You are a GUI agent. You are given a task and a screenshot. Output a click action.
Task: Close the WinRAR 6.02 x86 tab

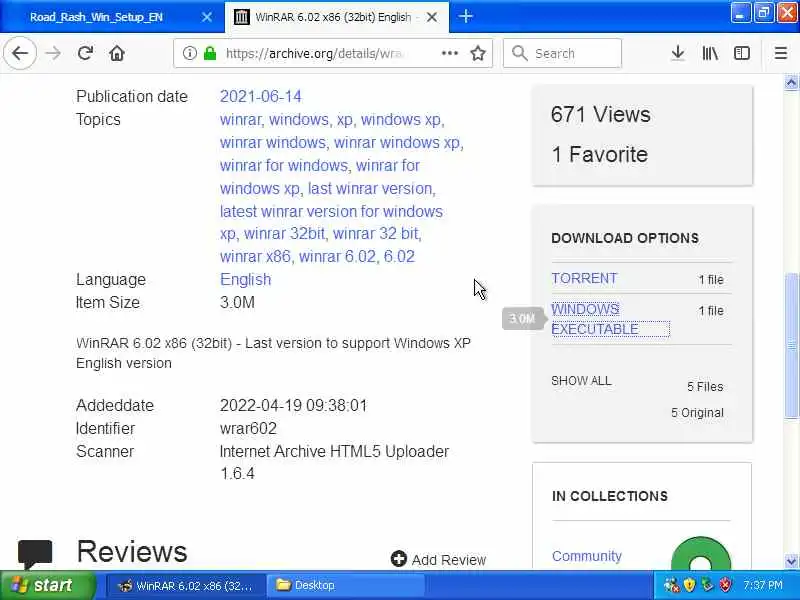pos(432,17)
